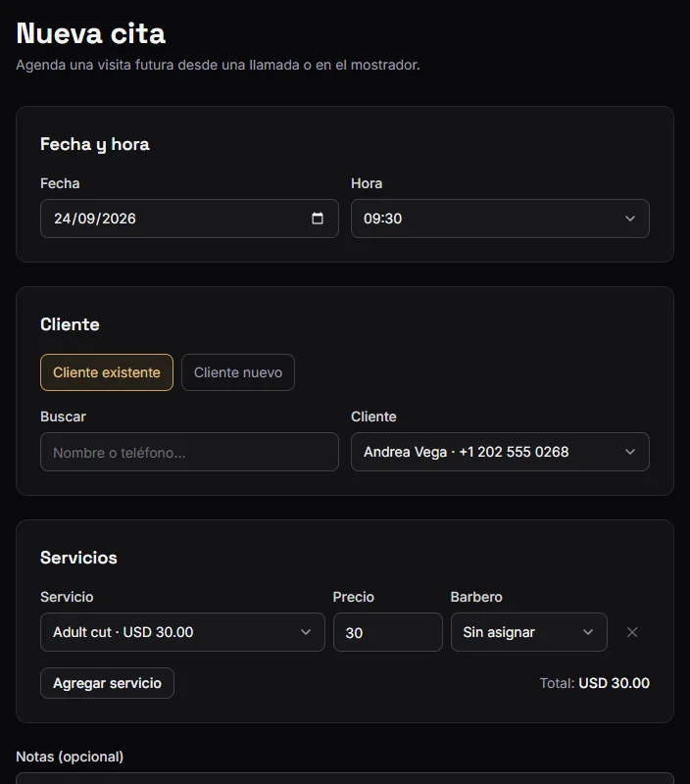Open the Barbero dropdown Sin asignar
Image resolution: width=690 pixels, height=784 pixels.
(x=529, y=632)
